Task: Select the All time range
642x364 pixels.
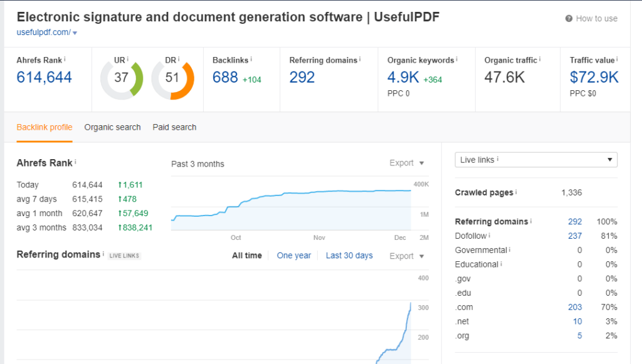Action: [247, 256]
